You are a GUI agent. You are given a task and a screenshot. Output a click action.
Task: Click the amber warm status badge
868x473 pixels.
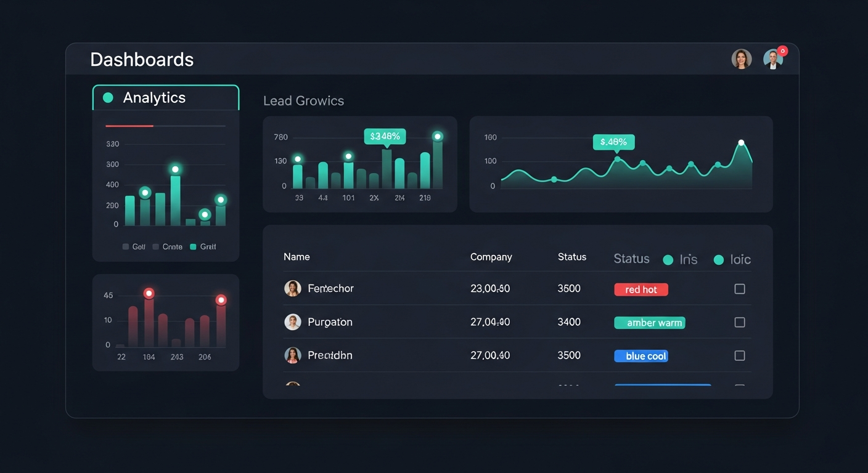650,323
